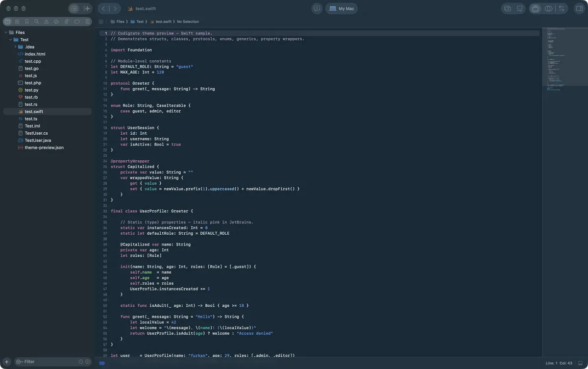Viewport: 588px width, 369px height.
Task: Click the icon at status bar right end
Action: click(580, 363)
